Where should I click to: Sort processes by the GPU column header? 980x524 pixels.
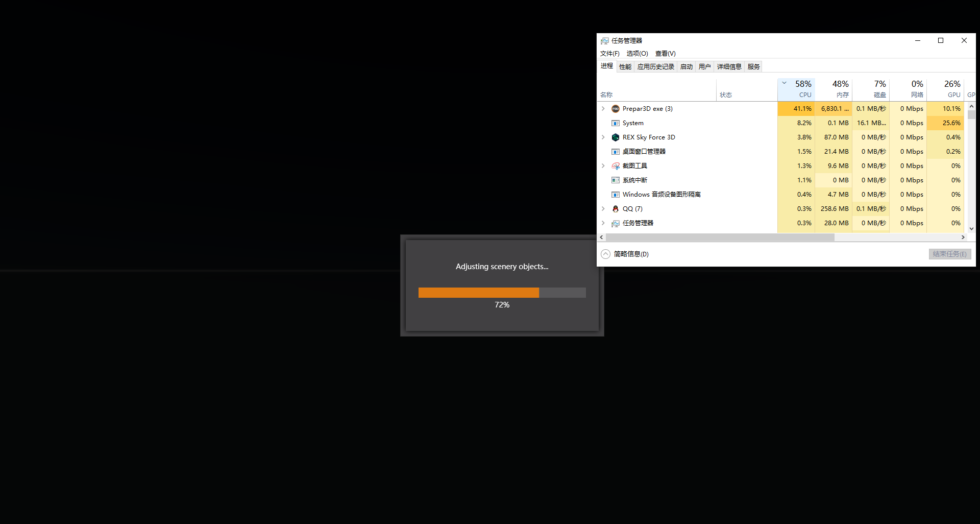coord(945,89)
